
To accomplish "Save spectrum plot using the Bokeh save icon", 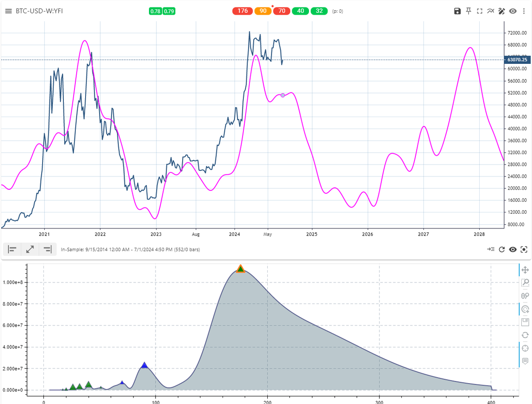I will tap(525, 322).
